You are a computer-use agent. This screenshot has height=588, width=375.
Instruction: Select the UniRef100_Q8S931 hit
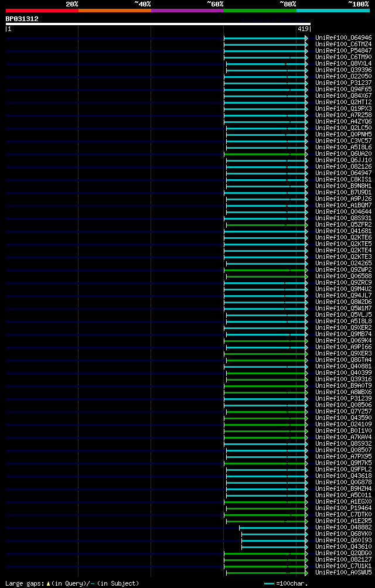coord(343,218)
